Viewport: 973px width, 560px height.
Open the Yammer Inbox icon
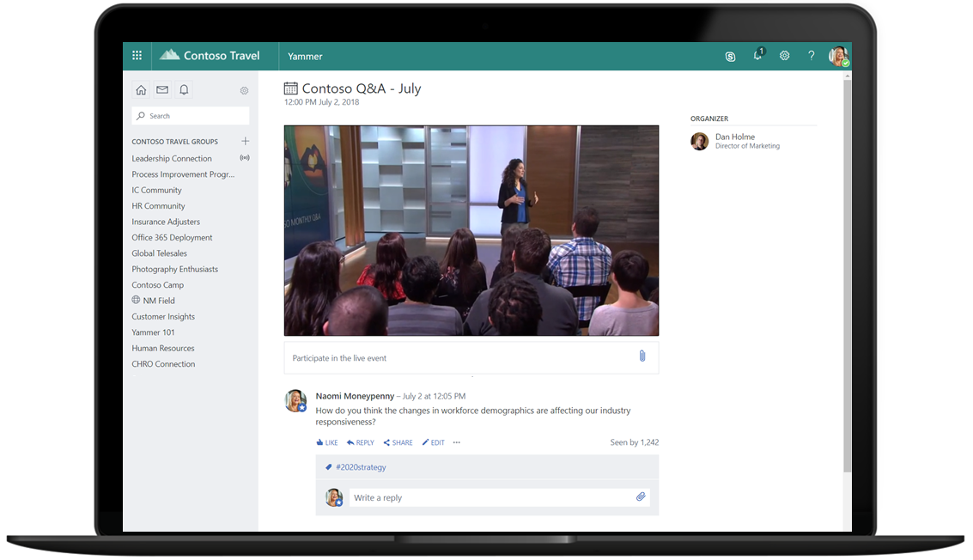coord(161,89)
